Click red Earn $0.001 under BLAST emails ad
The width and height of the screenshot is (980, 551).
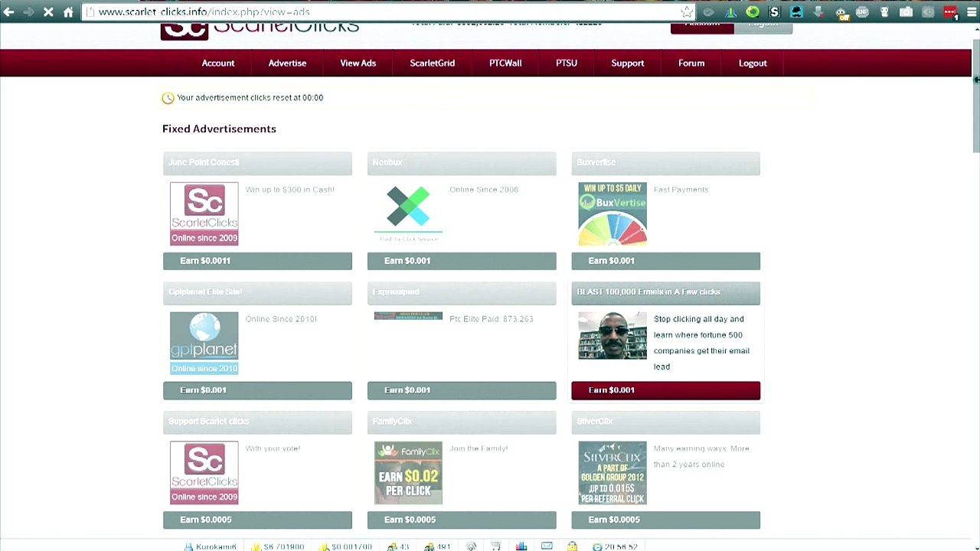coord(666,390)
